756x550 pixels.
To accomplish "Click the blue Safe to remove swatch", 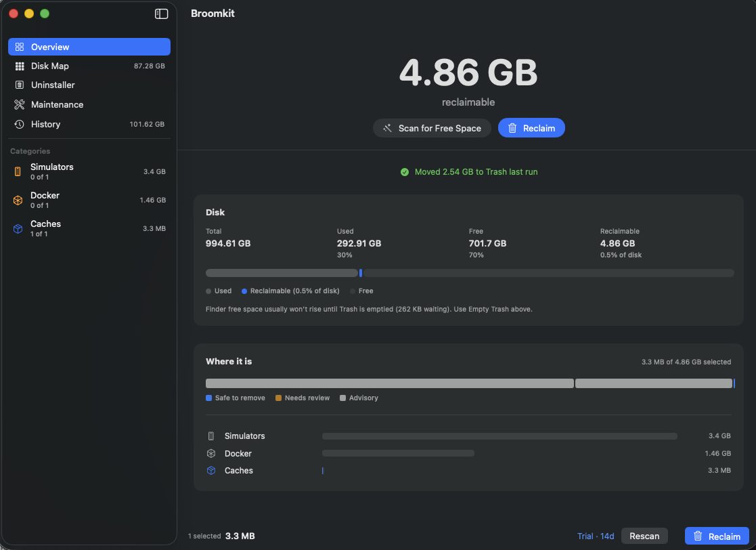I will (x=208, y=398).
